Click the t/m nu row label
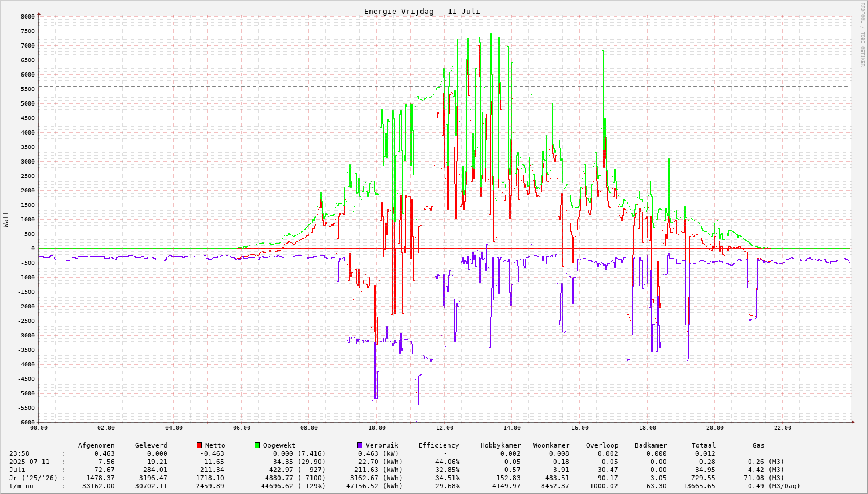Image resolution: width=868 pixels, height=494 pixels. tap(21, 486)
